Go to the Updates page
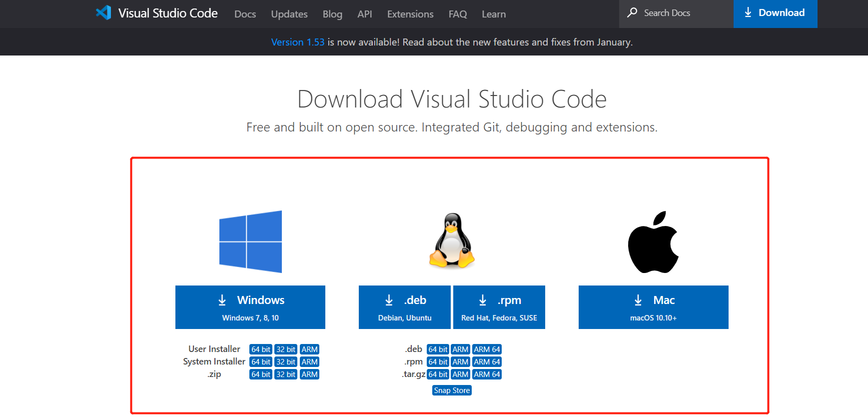The image size is (868, 419). (x=289, y=14)
